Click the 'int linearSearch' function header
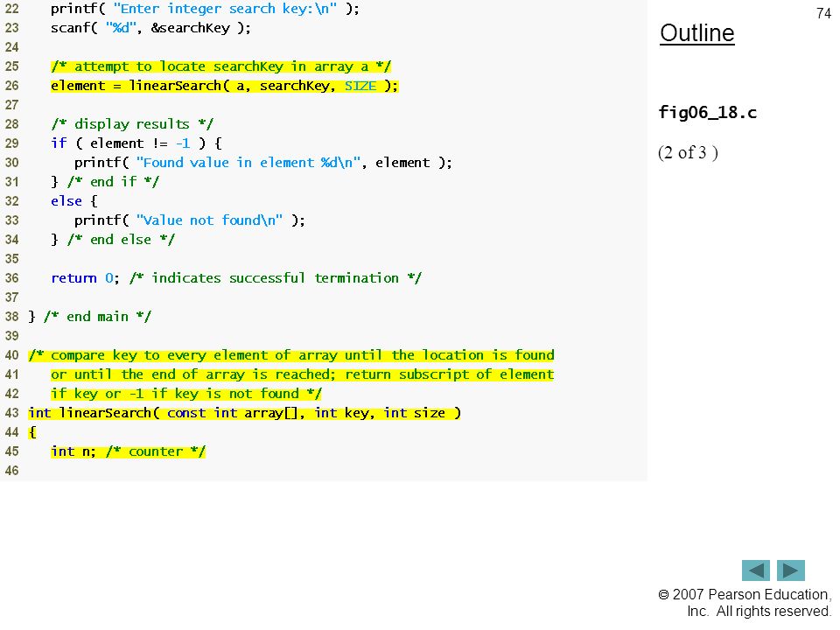 pyautogui.click(x=245, y=413)
